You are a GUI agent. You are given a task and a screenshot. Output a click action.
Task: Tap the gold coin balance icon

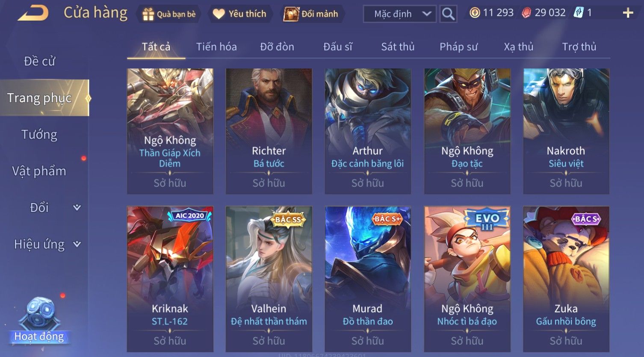[474, 13]
